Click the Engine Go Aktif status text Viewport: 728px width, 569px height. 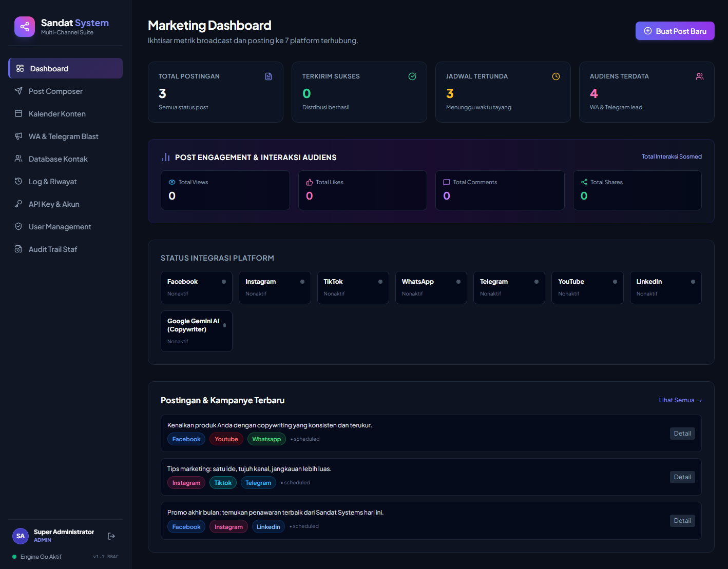41,557
